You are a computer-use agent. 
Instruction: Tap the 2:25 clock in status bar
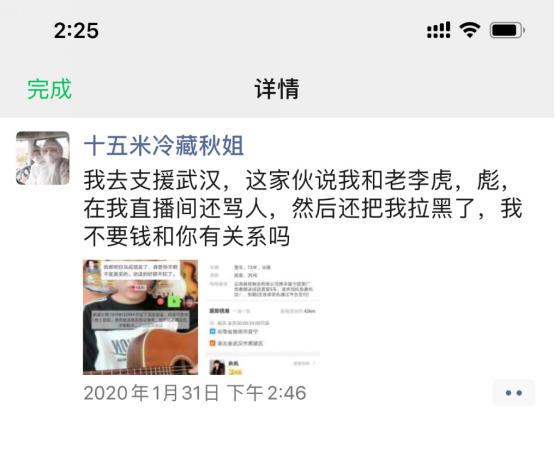click(x=76, y=30)
